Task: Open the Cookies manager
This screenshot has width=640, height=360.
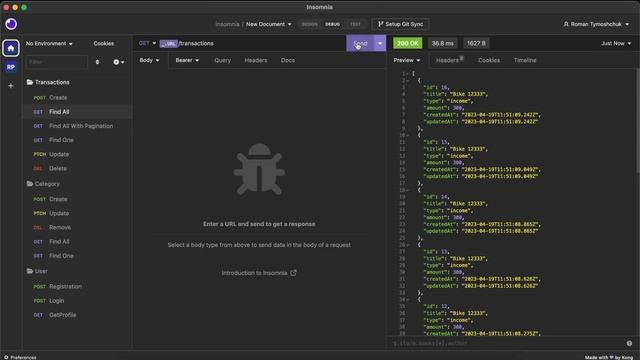Action: tap(104, 43)
